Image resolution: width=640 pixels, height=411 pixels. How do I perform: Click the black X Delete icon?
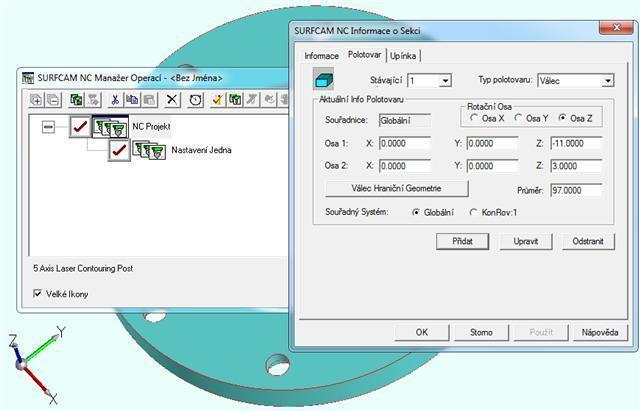pos(172,100)
